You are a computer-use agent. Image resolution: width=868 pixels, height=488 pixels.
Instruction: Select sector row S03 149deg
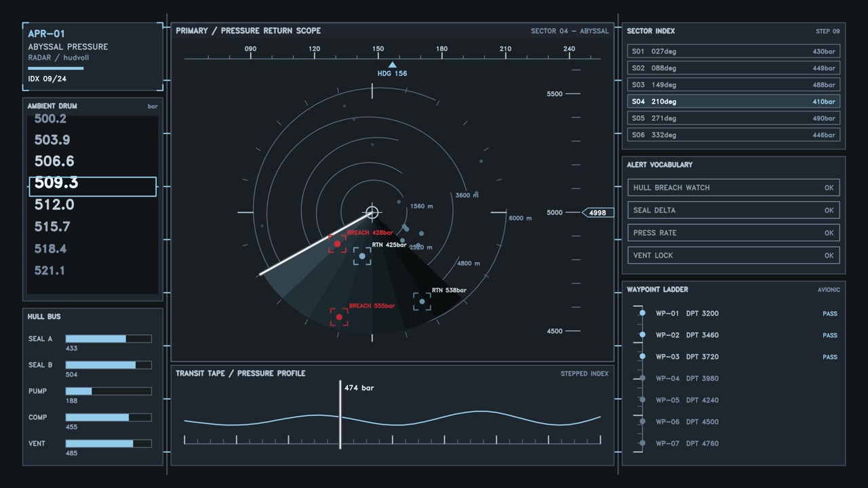click(x=734, y=85)
